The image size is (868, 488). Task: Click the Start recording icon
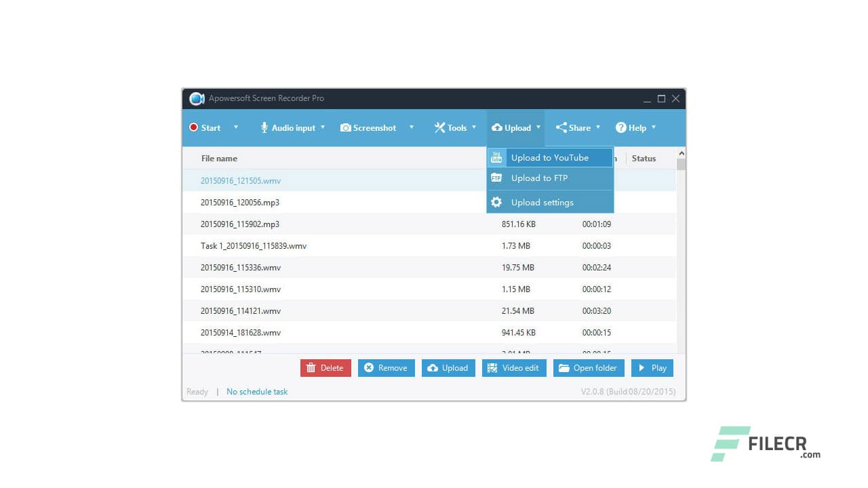tap(193, 127)
